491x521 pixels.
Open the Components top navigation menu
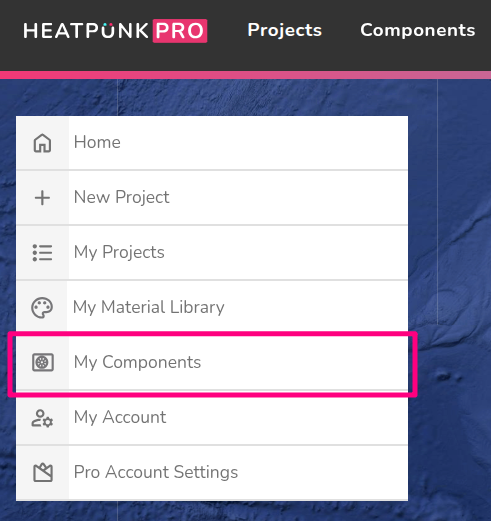418,30
